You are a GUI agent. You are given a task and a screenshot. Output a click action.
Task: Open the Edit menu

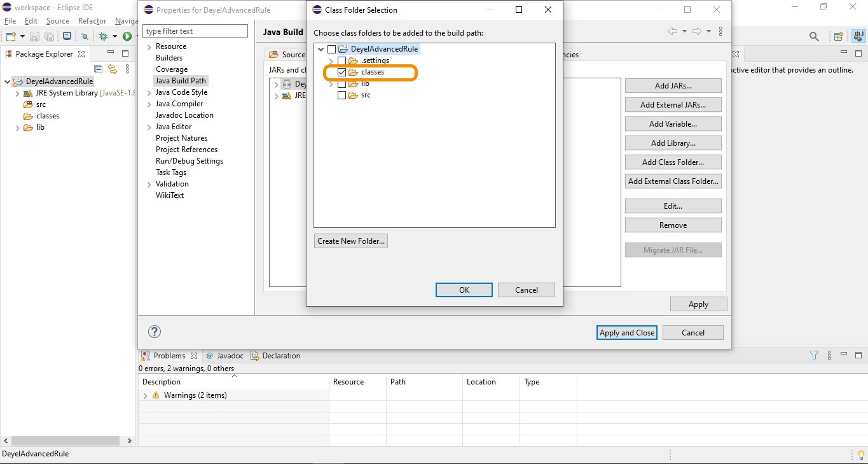click(31, 21)
